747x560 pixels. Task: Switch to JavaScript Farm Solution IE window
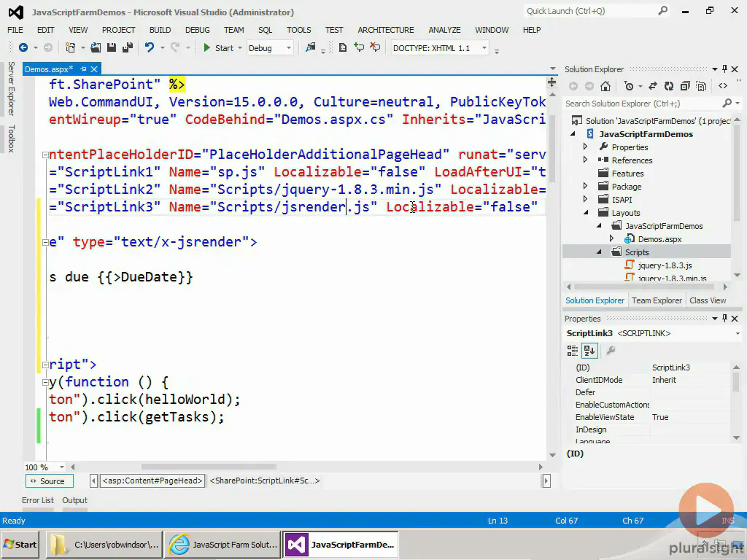pyautogui.click(x=222, y=544)
